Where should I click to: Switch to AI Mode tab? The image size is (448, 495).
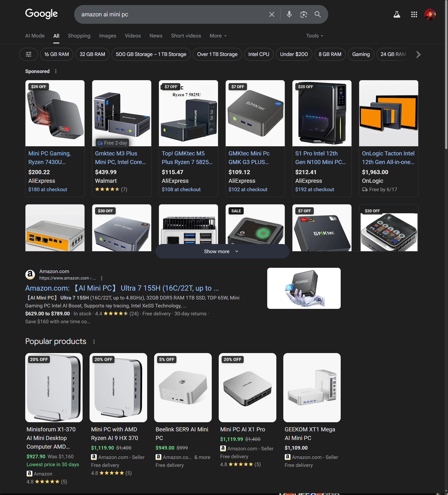click(35, 36)
